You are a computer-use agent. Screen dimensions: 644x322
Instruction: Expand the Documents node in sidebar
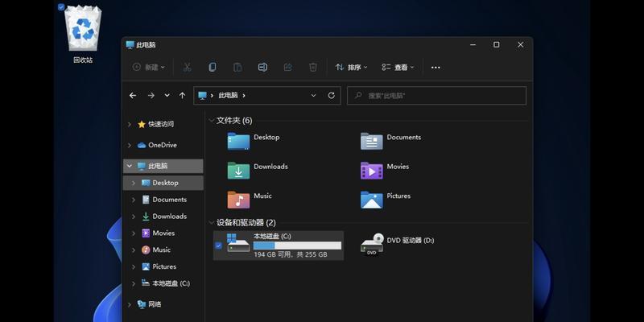[134, 200]
